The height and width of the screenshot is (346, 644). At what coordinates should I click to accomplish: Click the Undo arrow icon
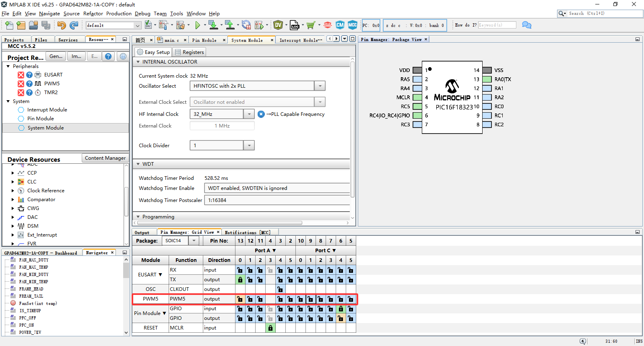tap(61, 25)
